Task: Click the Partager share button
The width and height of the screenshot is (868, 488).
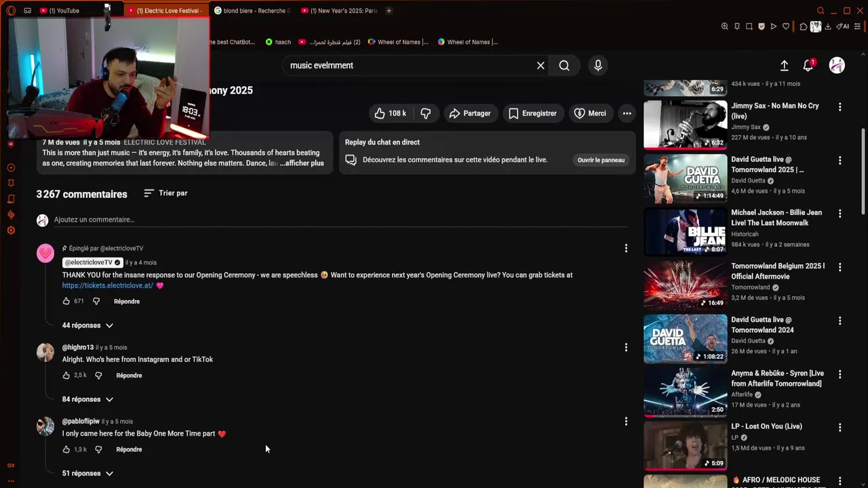Action: pos(470,114)
